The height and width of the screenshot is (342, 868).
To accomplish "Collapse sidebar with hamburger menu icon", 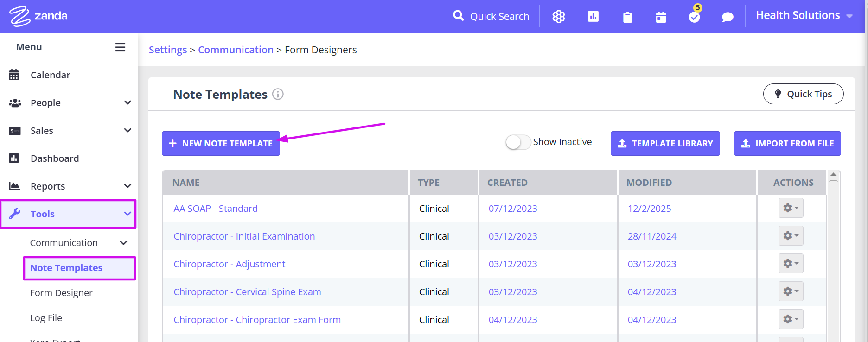I will (x=120, y=47).
